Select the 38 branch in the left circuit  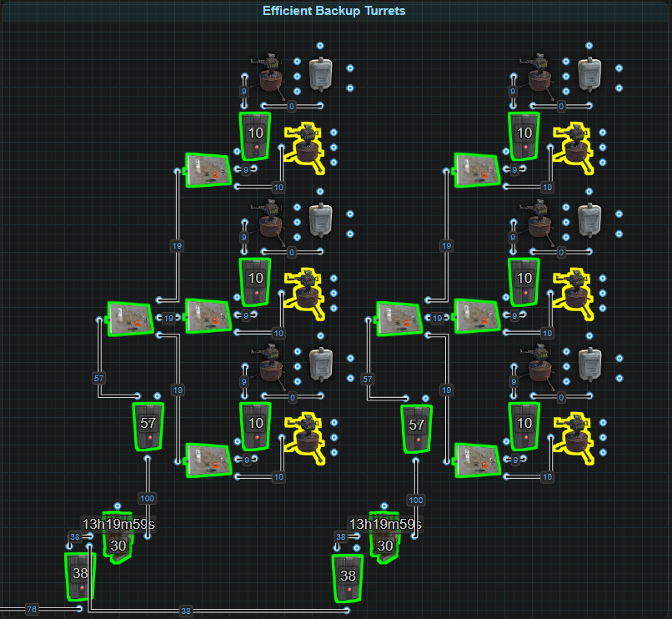[x=80, y=576]
